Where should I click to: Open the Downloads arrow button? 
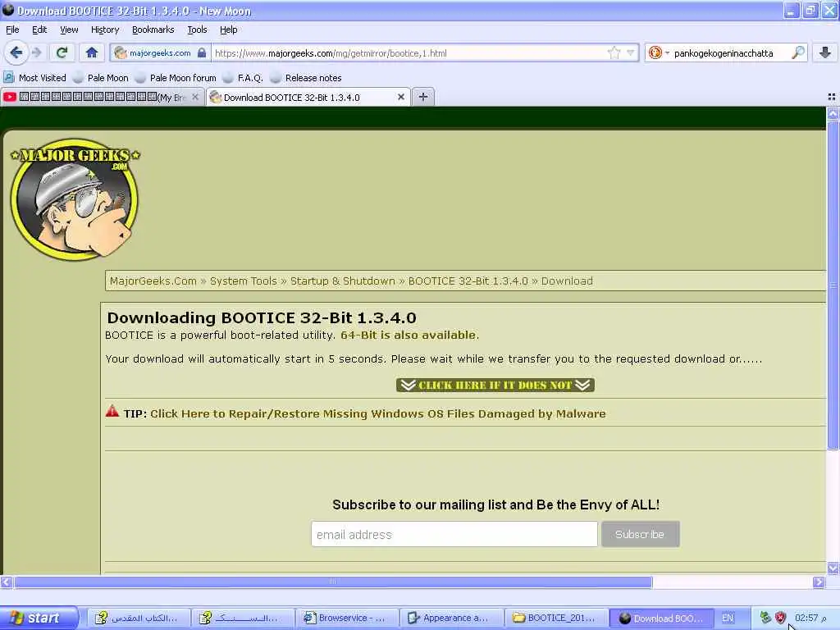pyautogui.click(x=825, y=52)
